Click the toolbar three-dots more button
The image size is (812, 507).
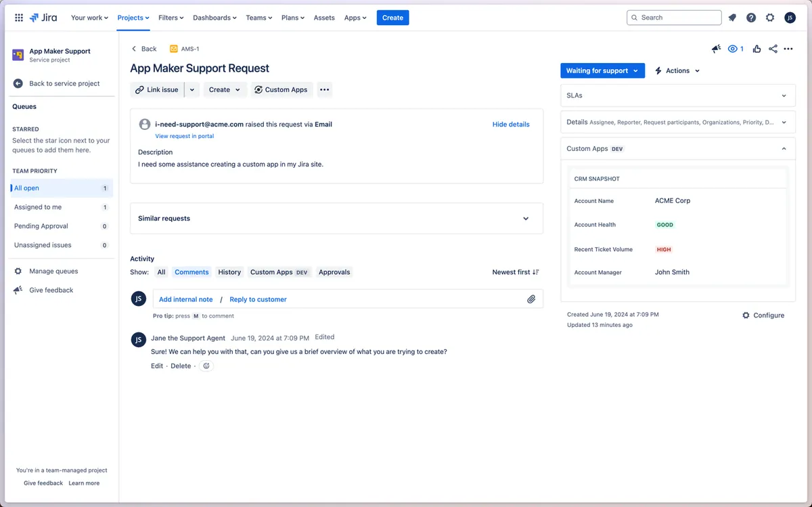[x=324, y=89]
